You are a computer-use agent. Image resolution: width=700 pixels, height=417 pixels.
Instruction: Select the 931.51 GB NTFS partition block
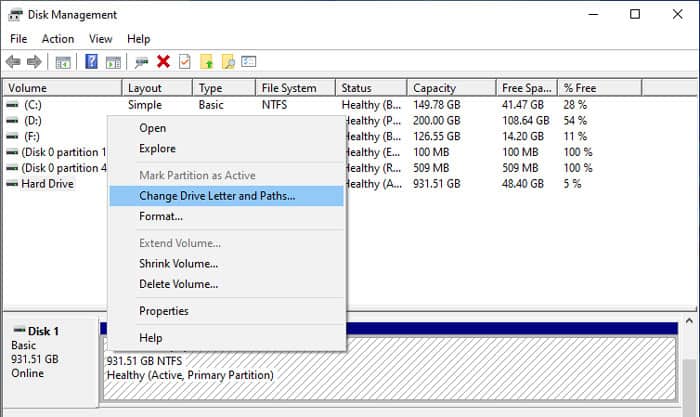click(x=389, y=368)
